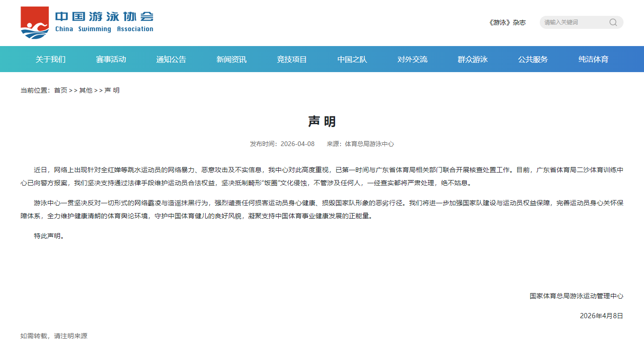This screenshot has height=354, width=644.
Task: Open the 新闻资讯 navigation item
Action: tap(231, 59)
